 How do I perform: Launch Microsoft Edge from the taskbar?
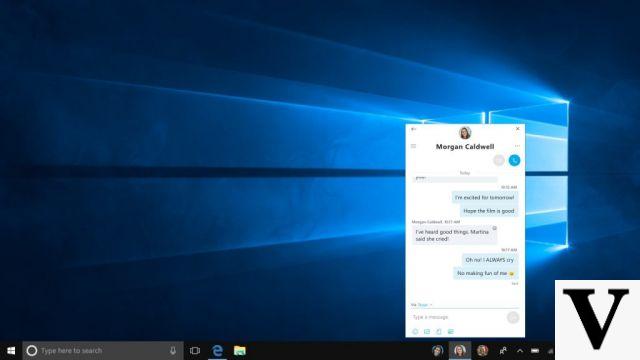217,351
